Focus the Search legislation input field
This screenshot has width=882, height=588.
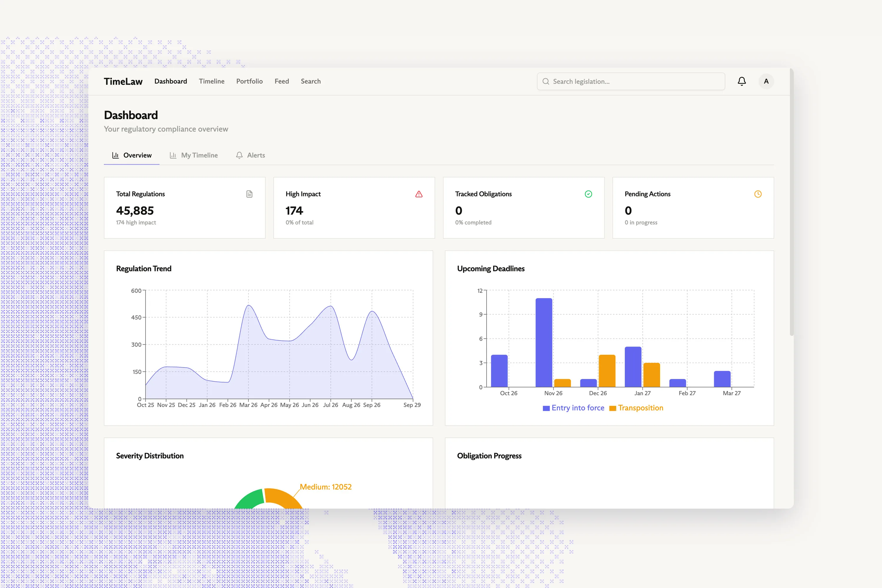click(631, 81)
